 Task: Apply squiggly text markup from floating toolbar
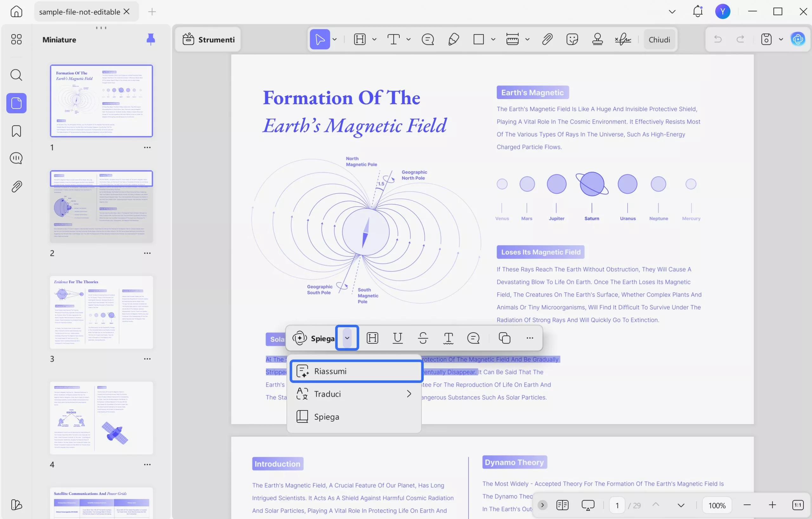[448, 338]
